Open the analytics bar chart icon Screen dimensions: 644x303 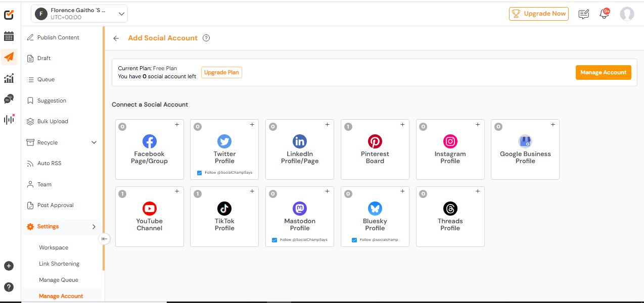9,78
